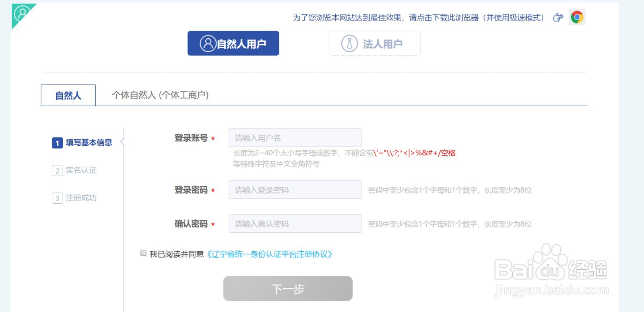Viewport: 644px width, 312px height.
Task: Check the 我已阅读并同意 agreement checkbox
Action: [x=143, y=253]
